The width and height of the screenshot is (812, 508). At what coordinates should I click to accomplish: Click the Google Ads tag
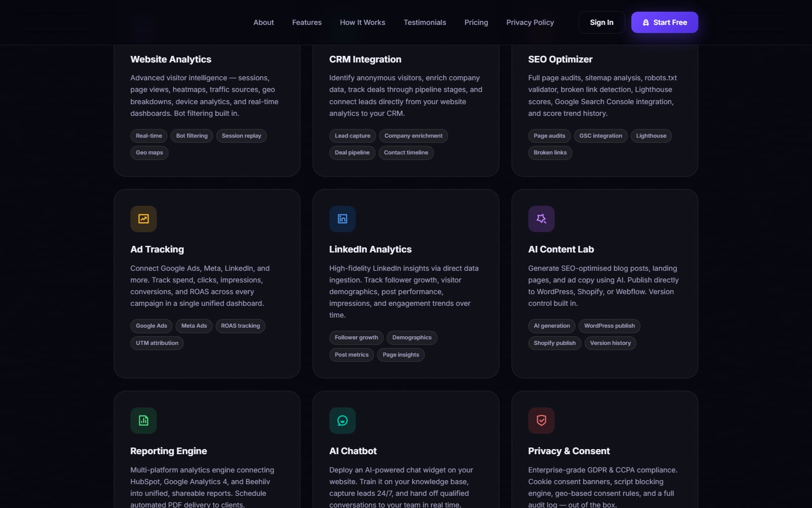pos(151,326)
